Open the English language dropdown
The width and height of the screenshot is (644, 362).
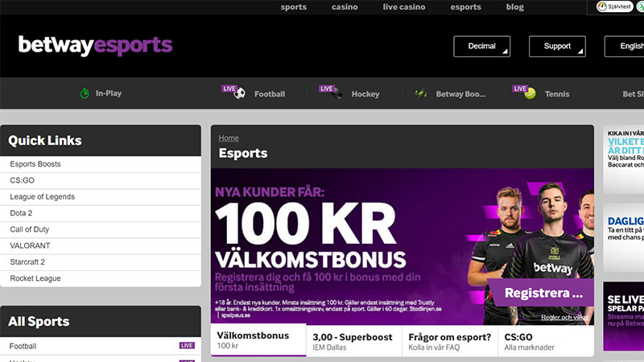625,47
